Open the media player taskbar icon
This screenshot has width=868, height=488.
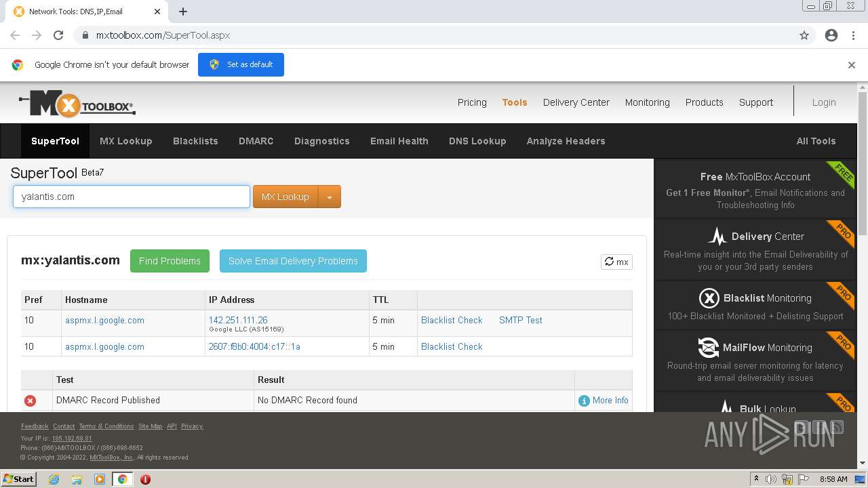tap(100, 479)
